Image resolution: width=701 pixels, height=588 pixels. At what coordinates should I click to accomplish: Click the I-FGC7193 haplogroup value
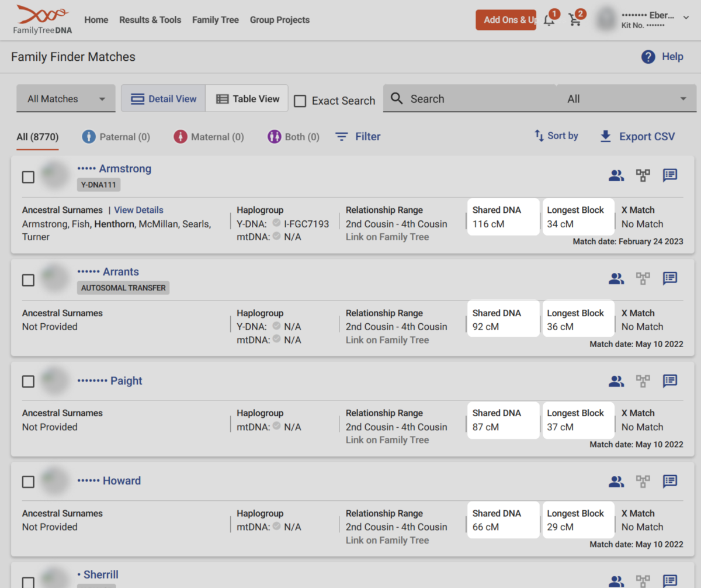[x=307, y=224]
